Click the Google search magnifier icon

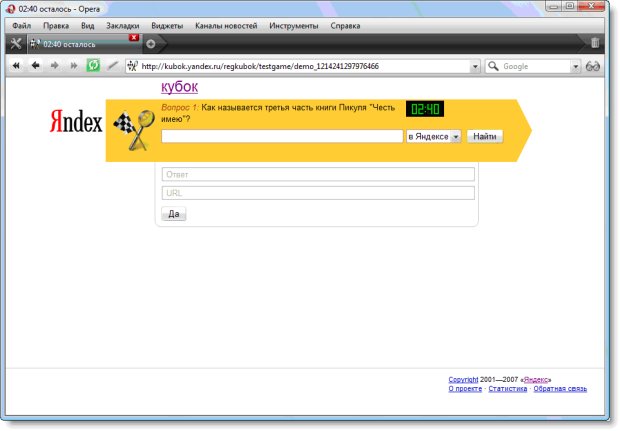[493, 66]
